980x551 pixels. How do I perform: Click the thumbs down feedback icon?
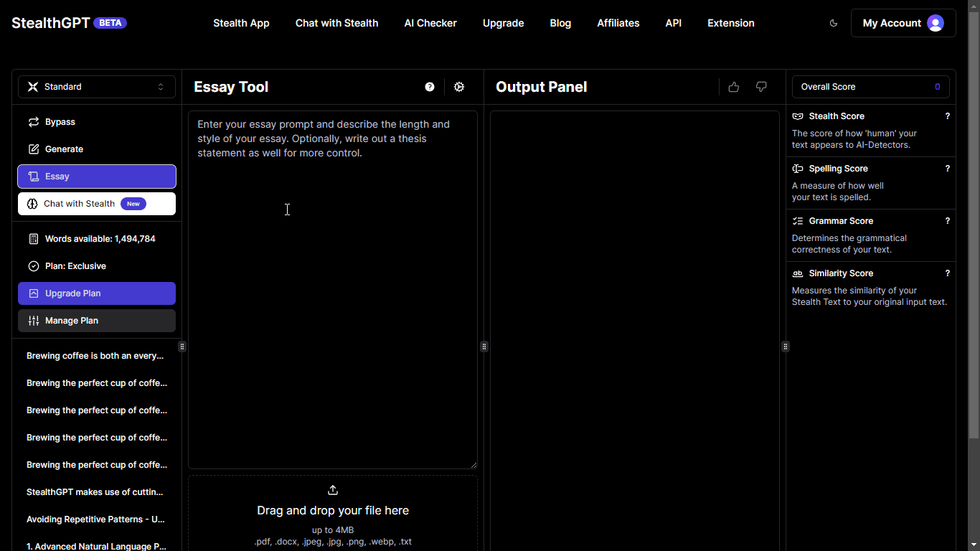[761, 87]
